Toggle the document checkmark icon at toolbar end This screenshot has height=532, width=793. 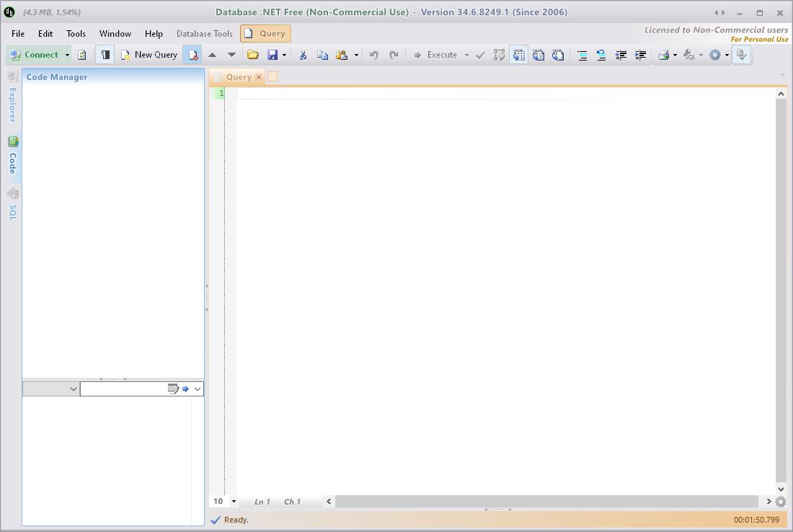[x=741, y=55]
